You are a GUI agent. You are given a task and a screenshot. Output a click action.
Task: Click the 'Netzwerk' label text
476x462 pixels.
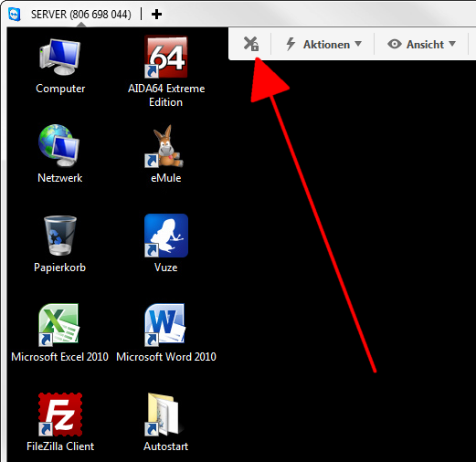[x=59, y=178]
